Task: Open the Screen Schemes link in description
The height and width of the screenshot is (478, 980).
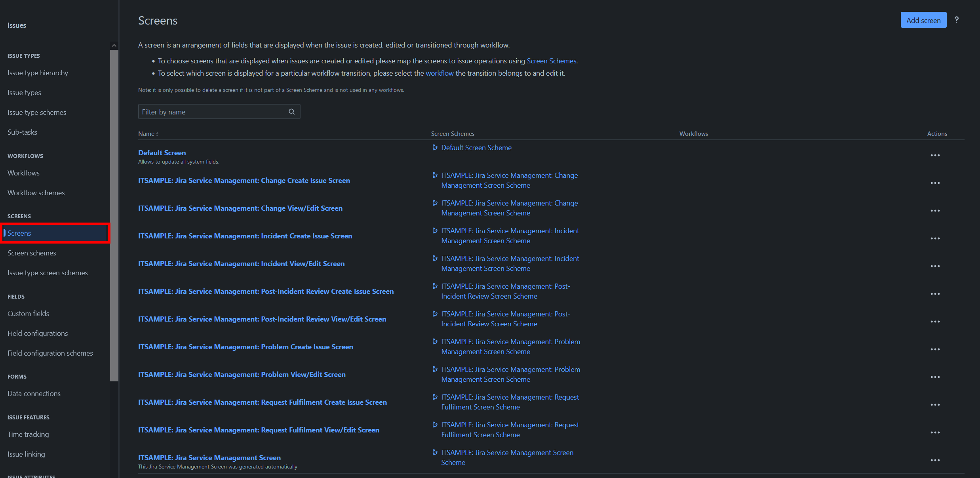Action: (551, 61)
